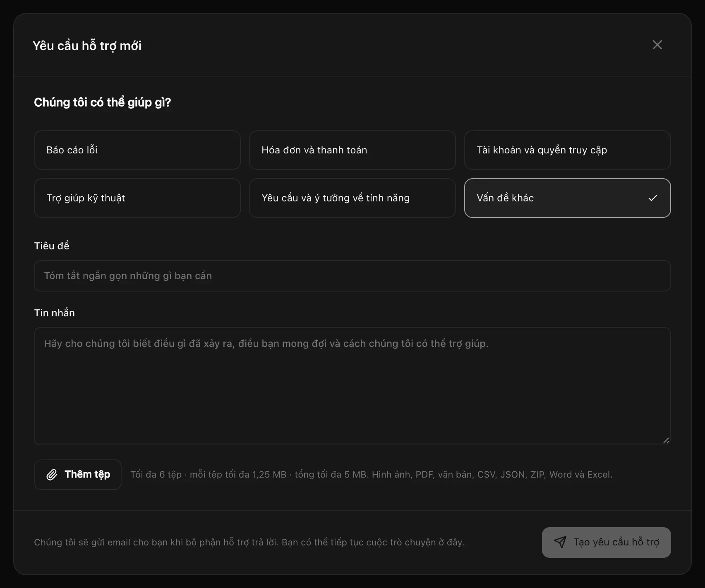Viewport: 705px width, 588px height.
Task: Click the checkmark icon on 'Vấn đề khác'
Action: (x=652, y=198)
